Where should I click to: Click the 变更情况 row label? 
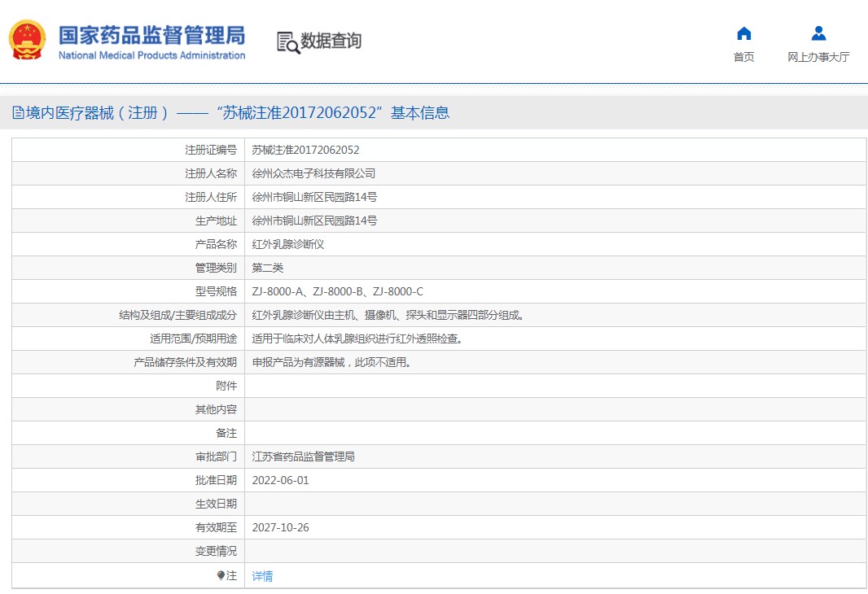pos(216,552)
